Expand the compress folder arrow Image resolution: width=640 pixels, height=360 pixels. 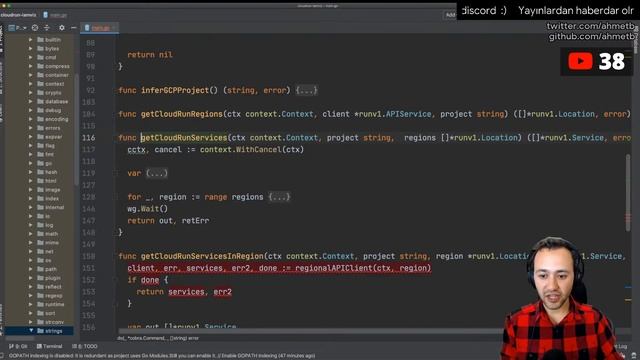coord(31,66)
